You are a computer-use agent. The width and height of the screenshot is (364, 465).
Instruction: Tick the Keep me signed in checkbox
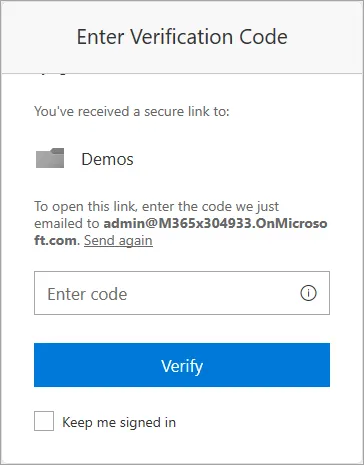click(44, 421)
